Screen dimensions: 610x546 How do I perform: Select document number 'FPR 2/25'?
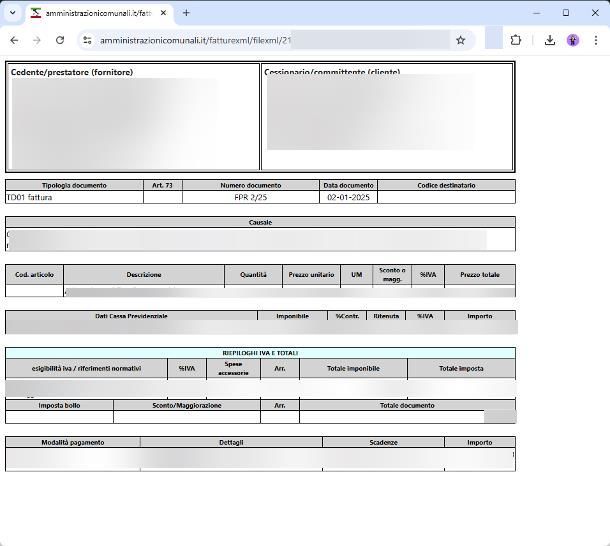coord(251,197)
